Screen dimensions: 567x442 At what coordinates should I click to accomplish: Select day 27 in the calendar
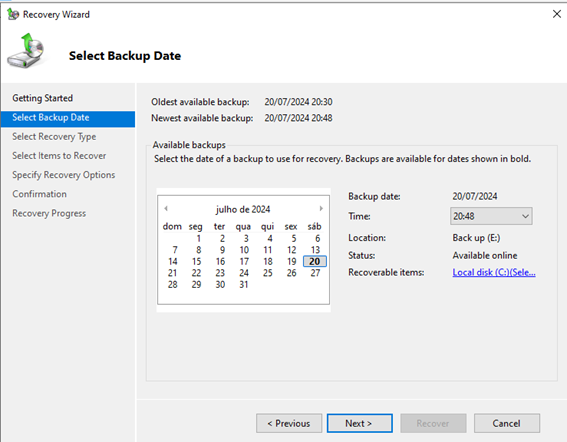point(315,273)
